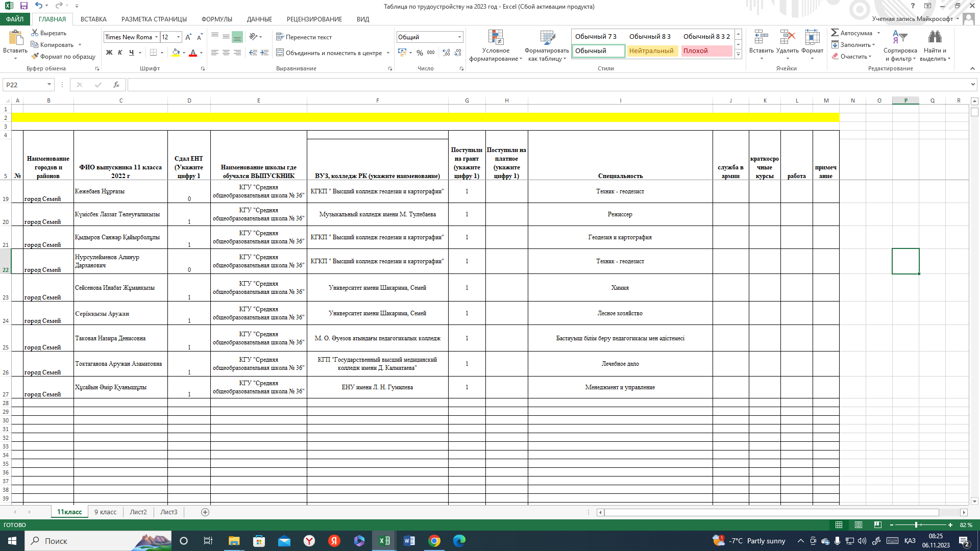Open the ВСТАВКА ribbon tab
The image size is (980, 551).
(93, 19)
